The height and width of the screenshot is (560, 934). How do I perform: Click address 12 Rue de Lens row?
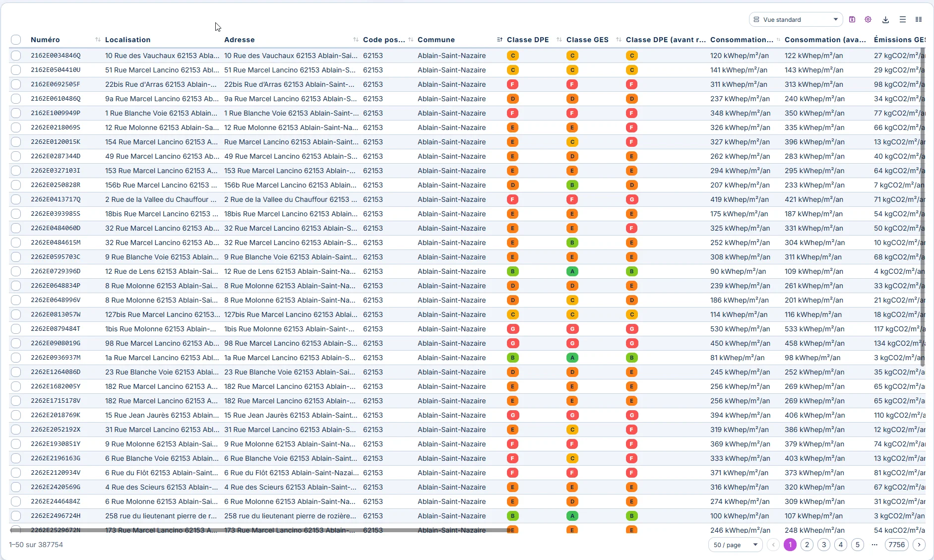tap(290, 271)
